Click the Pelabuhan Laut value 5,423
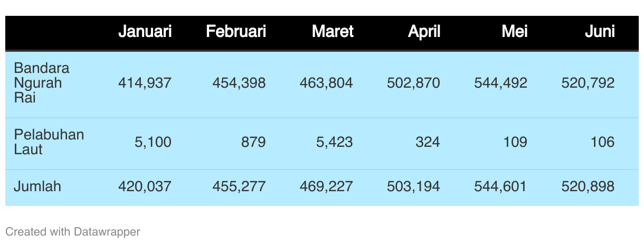 click(x=335, y=142)
